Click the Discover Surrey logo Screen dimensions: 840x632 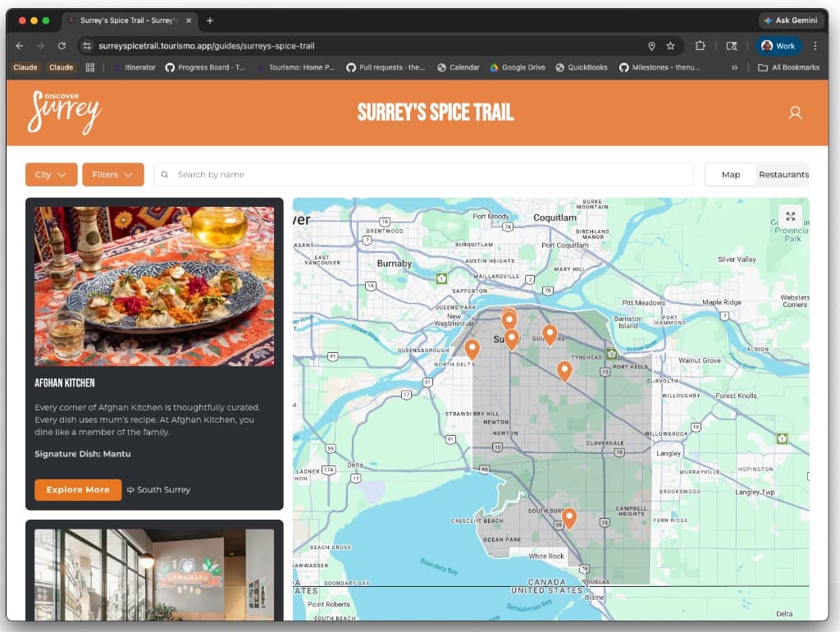[x=64, y=112]
